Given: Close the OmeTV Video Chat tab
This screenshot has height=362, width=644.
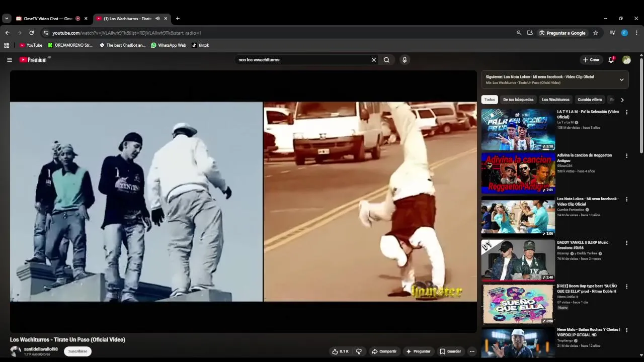Looking at the screenshot, I should pyautogui.click(x=86, y=19).
